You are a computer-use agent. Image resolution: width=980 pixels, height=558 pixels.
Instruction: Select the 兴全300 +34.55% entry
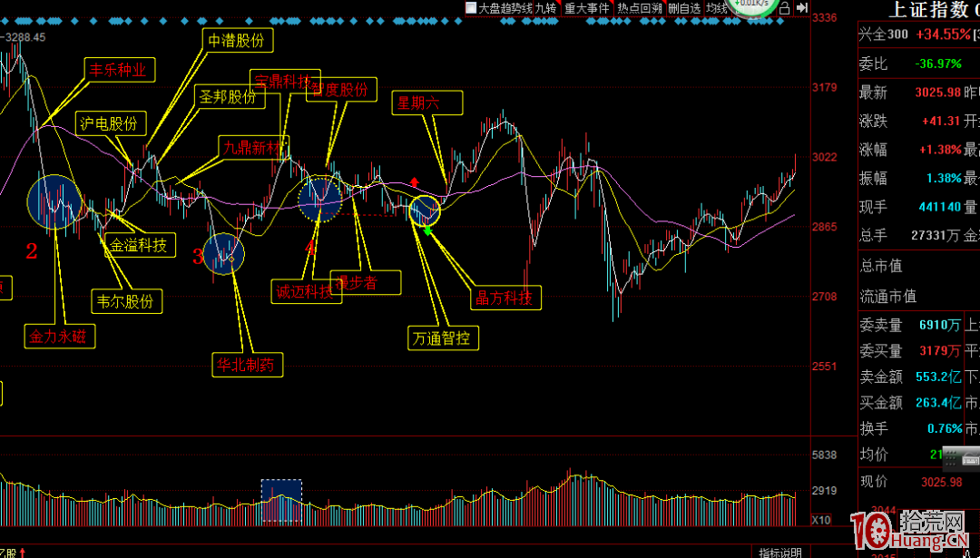pos(916,34)
